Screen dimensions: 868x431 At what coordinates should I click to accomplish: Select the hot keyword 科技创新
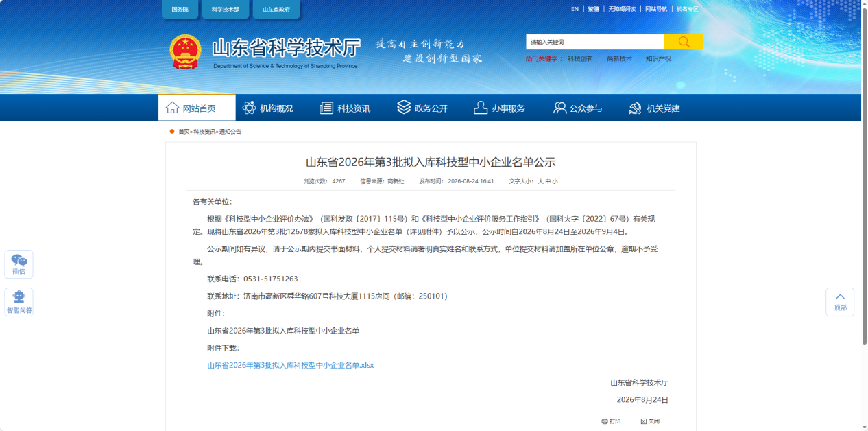580,59
